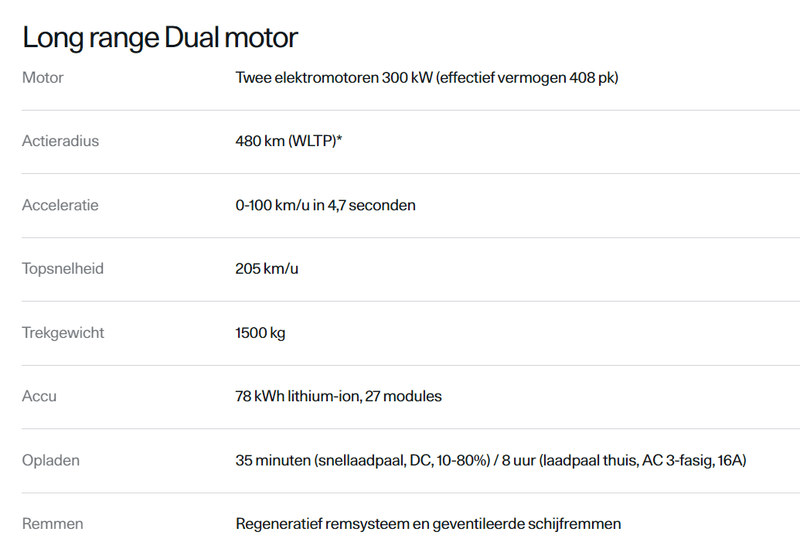Select the Acceleratie label

click(60, 205)
